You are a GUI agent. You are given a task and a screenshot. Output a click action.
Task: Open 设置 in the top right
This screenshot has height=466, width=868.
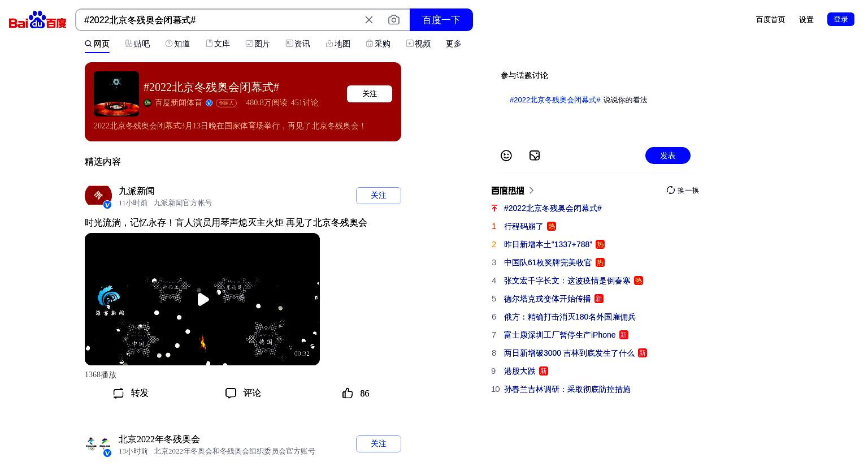coord(806,19)
